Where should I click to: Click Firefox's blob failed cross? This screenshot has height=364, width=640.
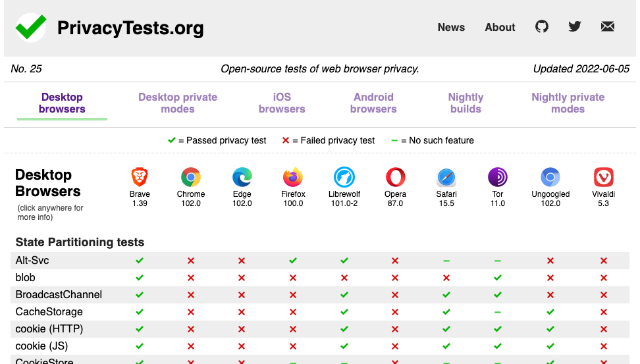(293, 278)
